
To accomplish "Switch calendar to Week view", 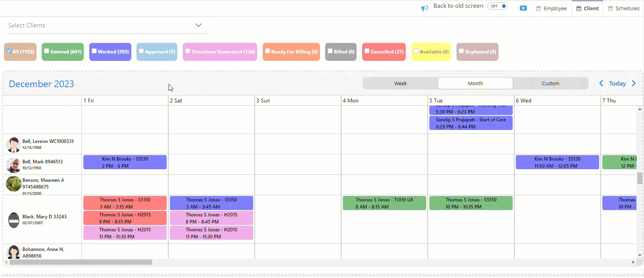I will pyautogui.click(x=400, y=83).
